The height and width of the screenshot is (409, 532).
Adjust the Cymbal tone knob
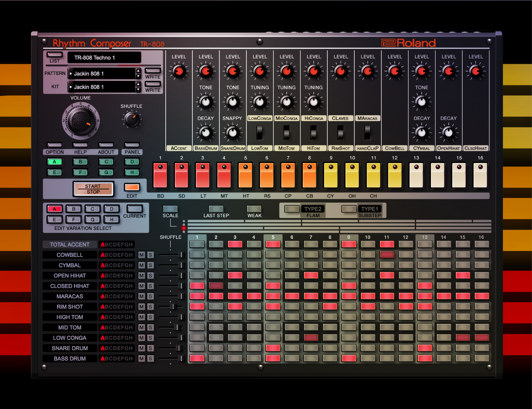[x=421, y=102]
